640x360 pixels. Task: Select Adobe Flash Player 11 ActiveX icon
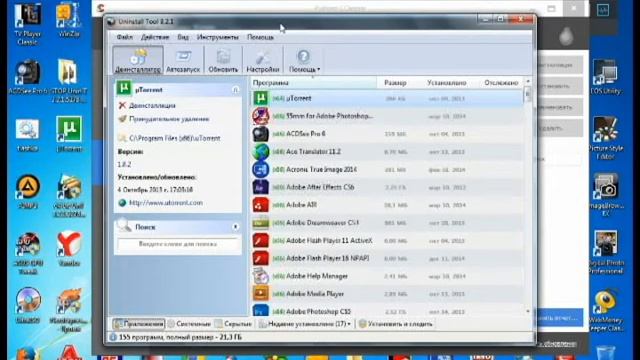click(x=260, y=240)
